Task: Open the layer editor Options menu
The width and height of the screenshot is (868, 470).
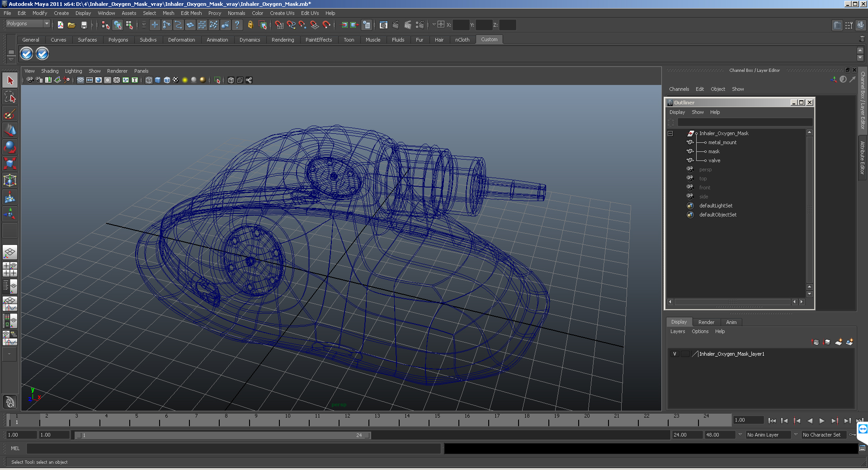Action: (x=700, y=331)
